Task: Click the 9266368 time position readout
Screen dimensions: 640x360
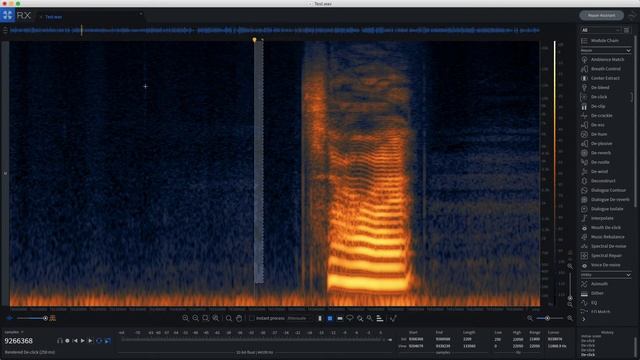Action: click(x=18, y=341)
